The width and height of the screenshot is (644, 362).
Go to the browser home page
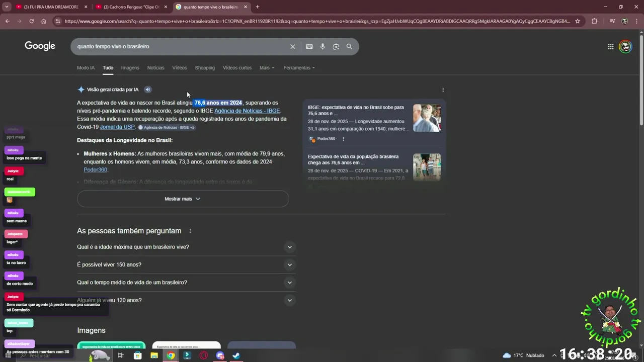(x=44, y=21)
